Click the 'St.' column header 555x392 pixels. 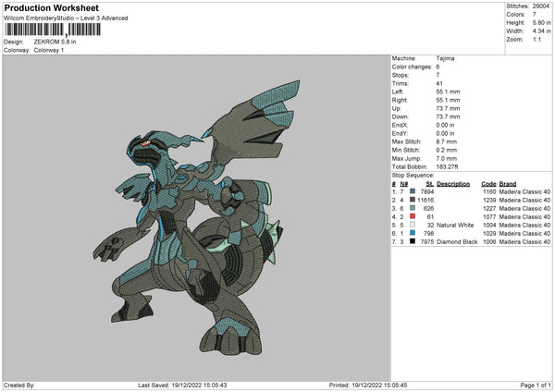point(430,184)
